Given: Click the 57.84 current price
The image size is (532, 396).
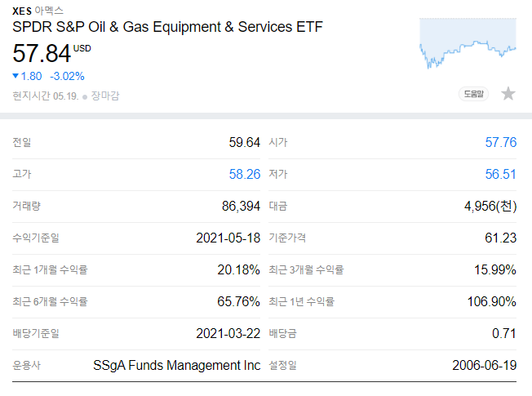Looking at the screenshot, I should 41,54.
